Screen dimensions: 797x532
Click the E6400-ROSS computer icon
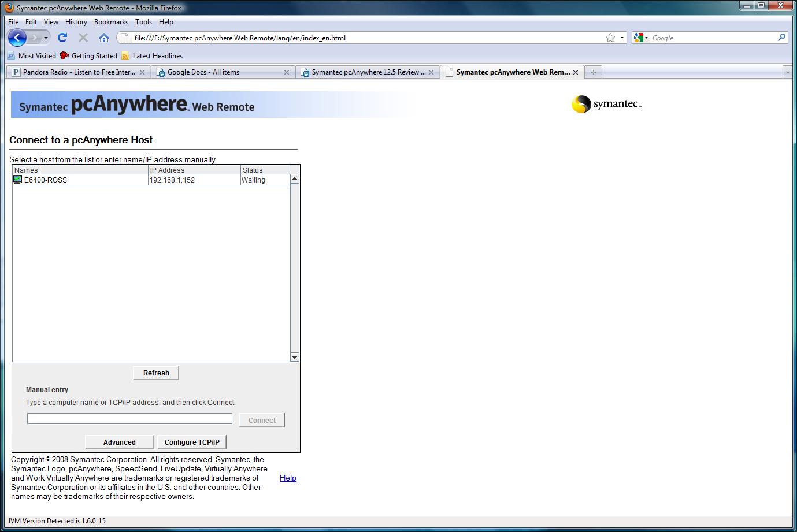pos(17,180)
